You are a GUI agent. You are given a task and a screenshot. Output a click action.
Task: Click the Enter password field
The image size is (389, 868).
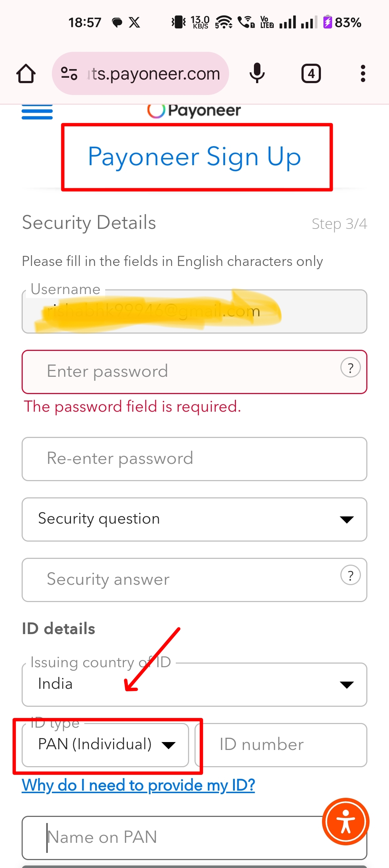tap(194, 372)
